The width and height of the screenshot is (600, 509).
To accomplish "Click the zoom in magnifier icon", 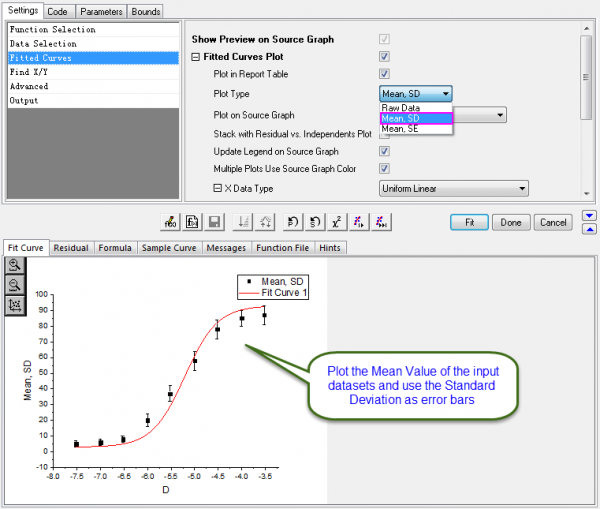I will pyautogui.click(x=16, y=266).
